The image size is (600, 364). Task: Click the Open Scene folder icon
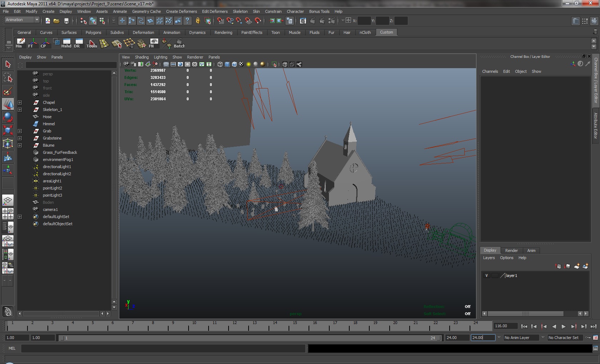pos(56,21)
